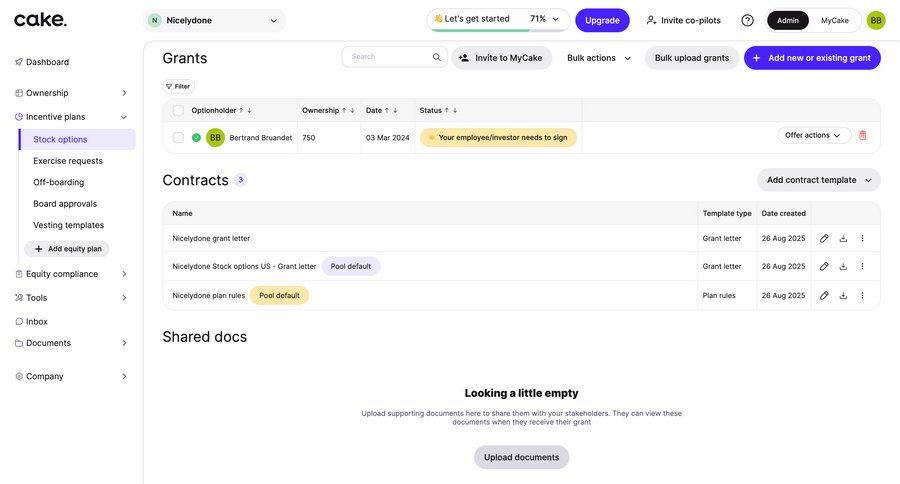The height and width of the screenshot is (484, 900).
Task: Switch to Admin view toggle
Action: tap(788, 21)
